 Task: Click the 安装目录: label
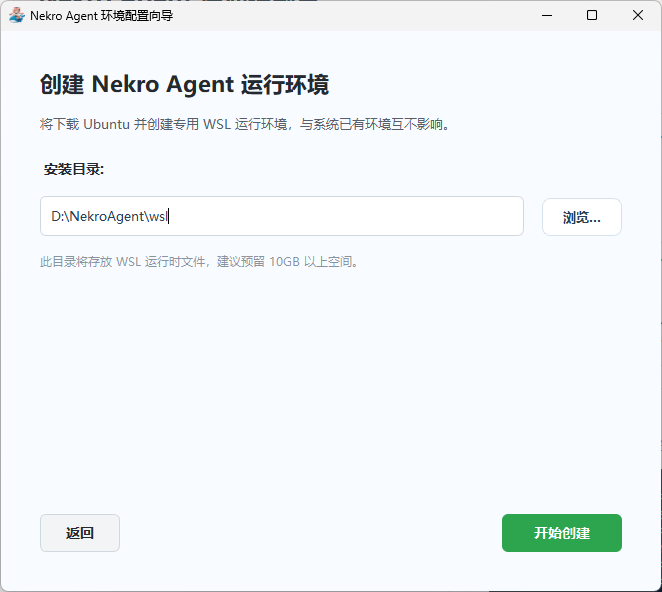[74, 169]
